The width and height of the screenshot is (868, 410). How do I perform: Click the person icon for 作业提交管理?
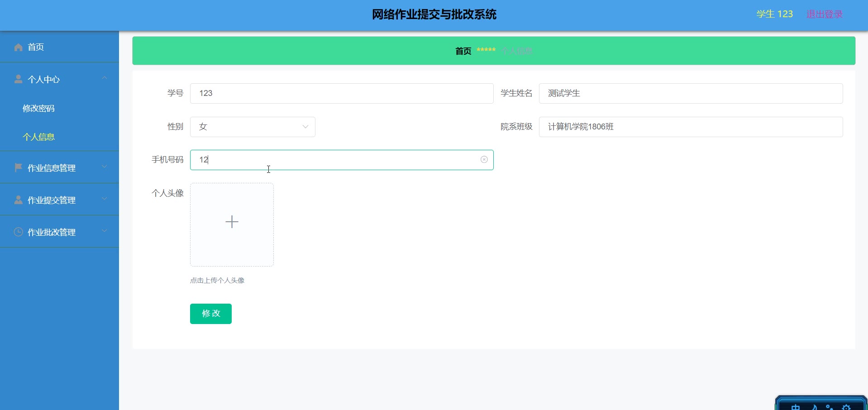(19, 200)
